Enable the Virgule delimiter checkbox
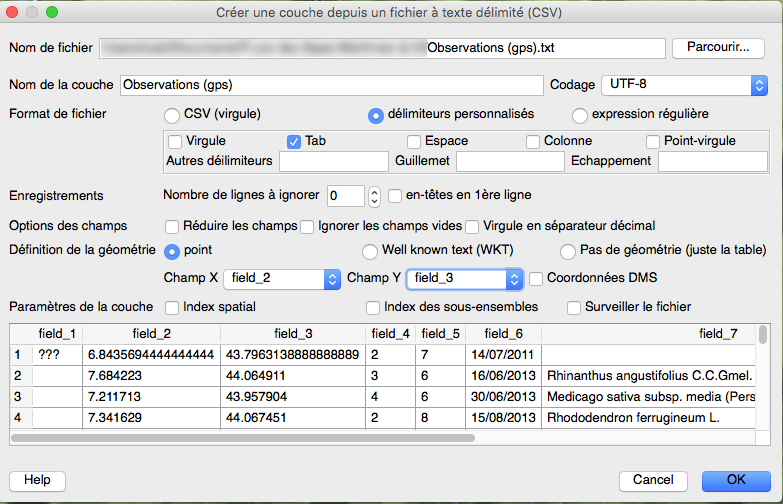Viewport: 783px width, 504px height. (175, 141)
